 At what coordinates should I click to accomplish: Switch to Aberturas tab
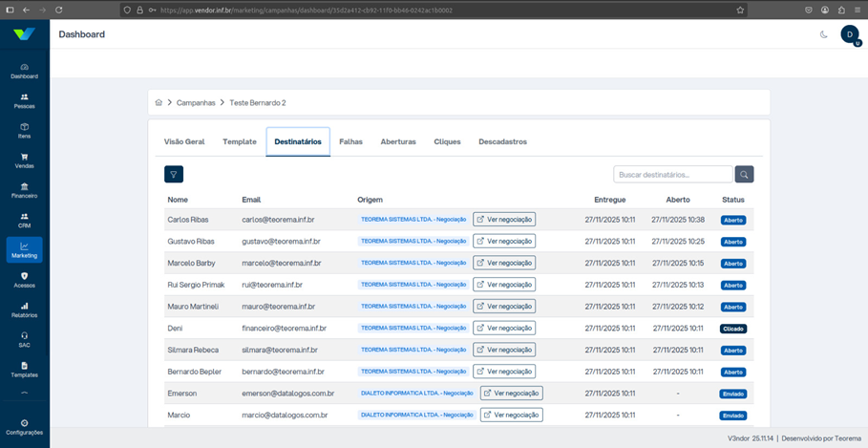coord(398,141)
